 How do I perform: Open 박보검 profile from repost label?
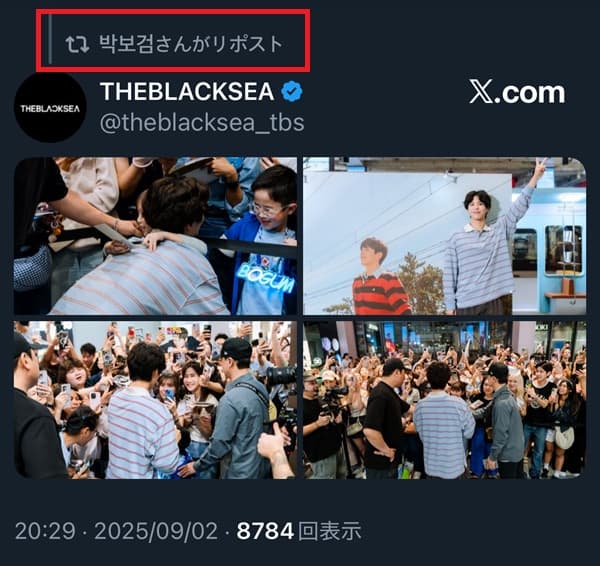126,44
